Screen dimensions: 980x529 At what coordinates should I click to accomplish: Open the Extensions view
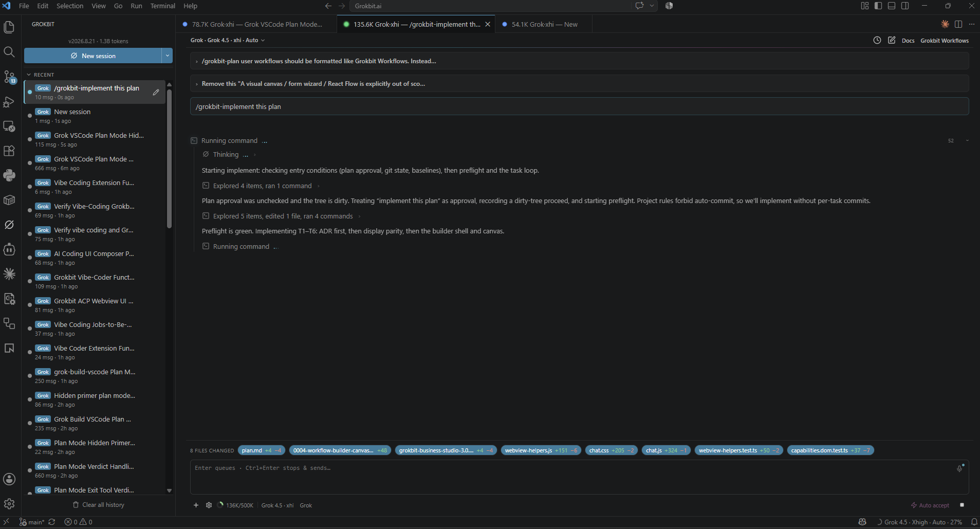(9, 151)
